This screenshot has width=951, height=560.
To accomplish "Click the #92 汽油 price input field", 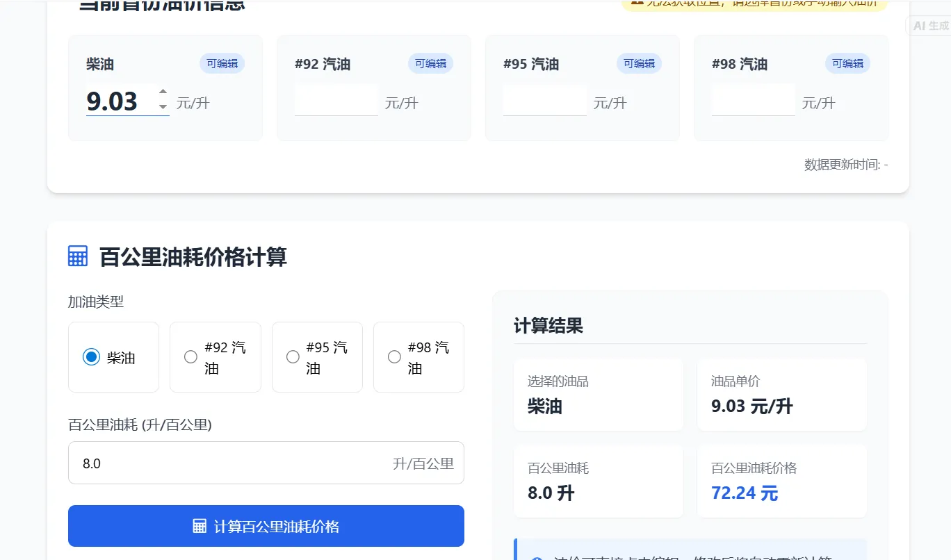I will pos(336,100).
